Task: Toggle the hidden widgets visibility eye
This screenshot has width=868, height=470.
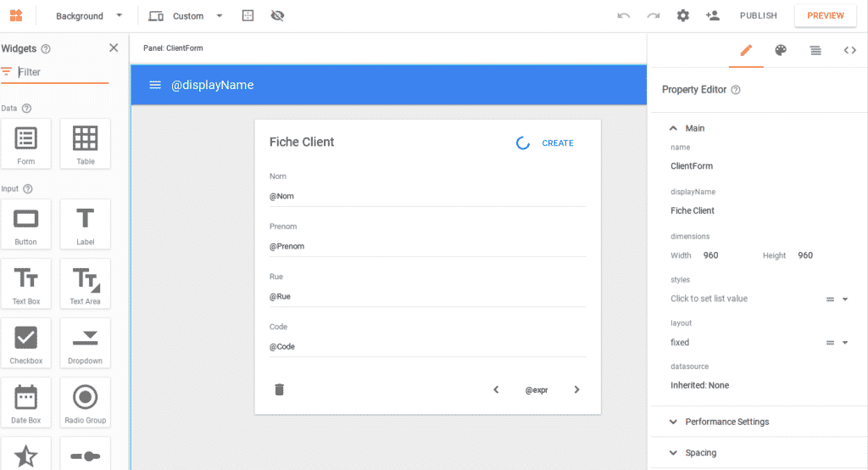Action: [x=277, y=15]
